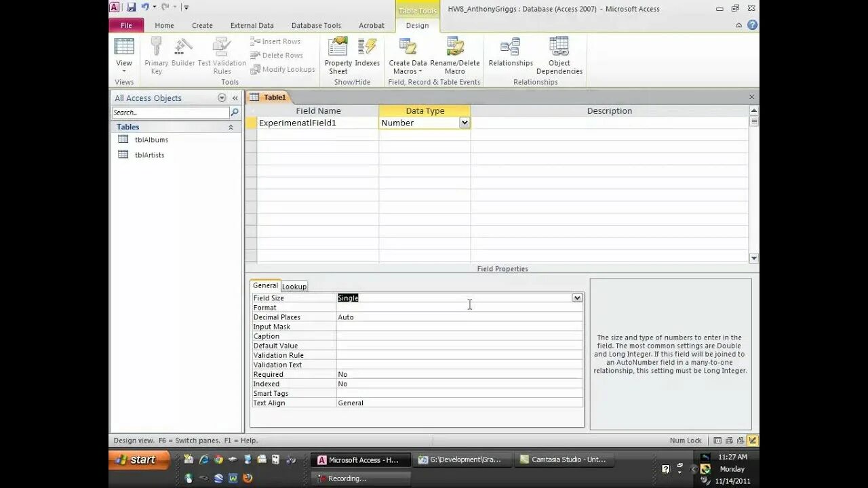Screen dimensions: 868x488
Task: Open the Relationships window
Action: click(511, 53)
